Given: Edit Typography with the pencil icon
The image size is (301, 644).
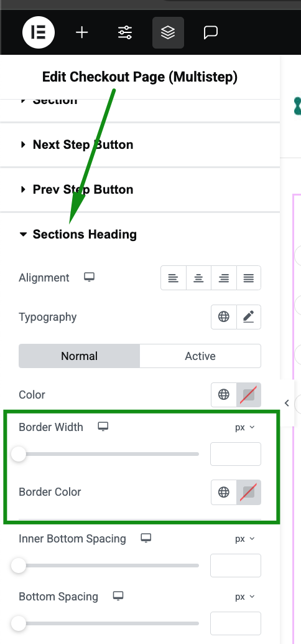Looking at the screenshot, I should click(x=249, y=316).
